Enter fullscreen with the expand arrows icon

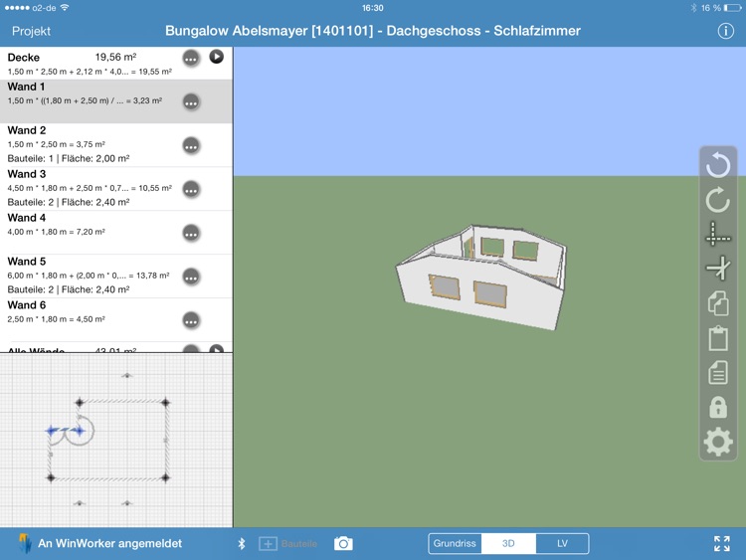coord(722,543)
